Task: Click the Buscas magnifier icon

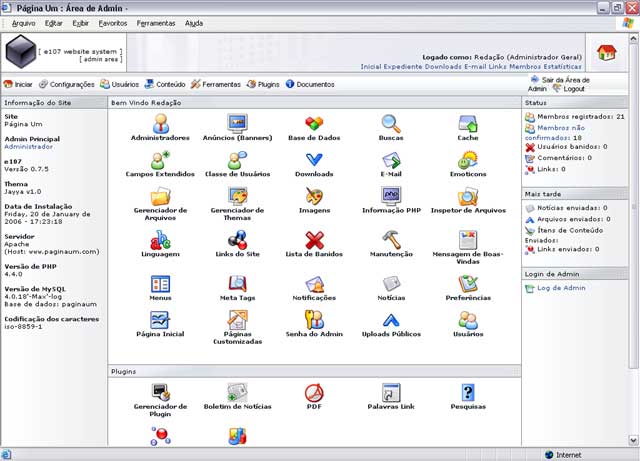Action: pos(391,123)
